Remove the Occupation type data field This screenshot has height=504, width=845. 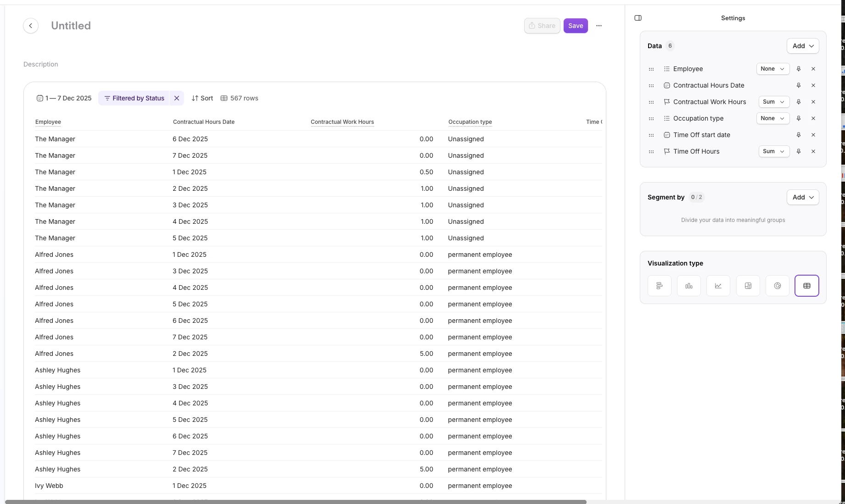[813, 118]
